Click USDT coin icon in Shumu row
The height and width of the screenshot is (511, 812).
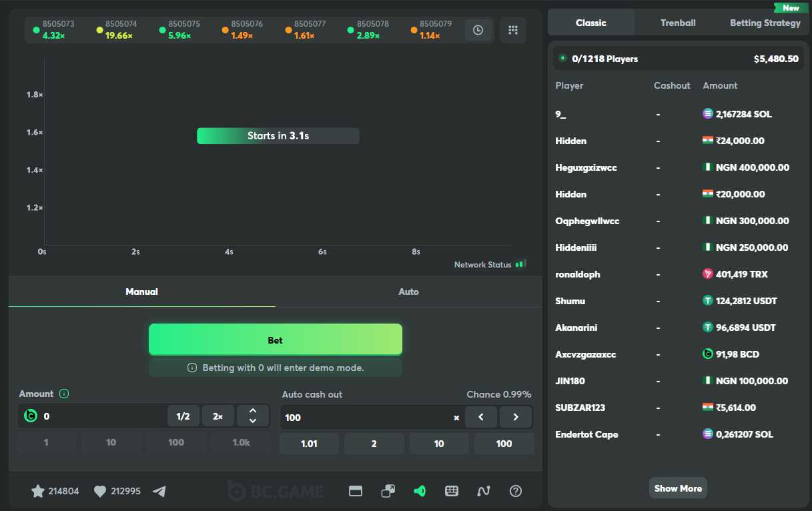(708, 301)
